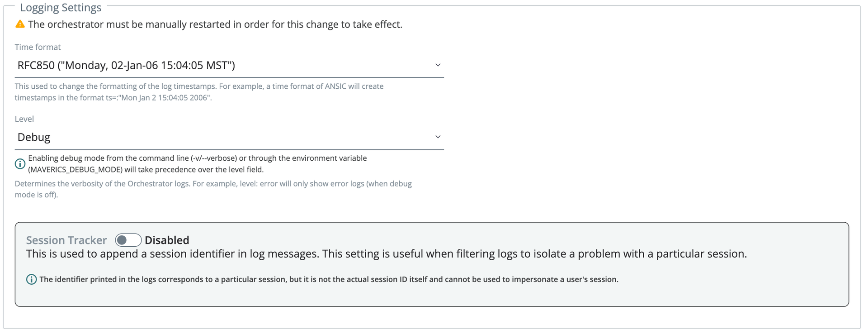Expand the Time format chevron arrow
Image resolution: width=868 pixels, height=335 pixels.
(x=438, y=65)
